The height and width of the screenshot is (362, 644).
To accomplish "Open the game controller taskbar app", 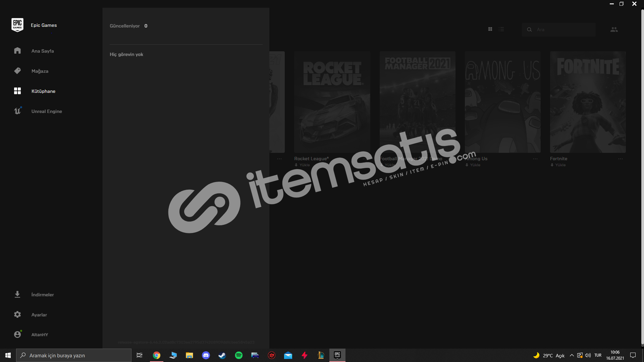I will point(255,355).
